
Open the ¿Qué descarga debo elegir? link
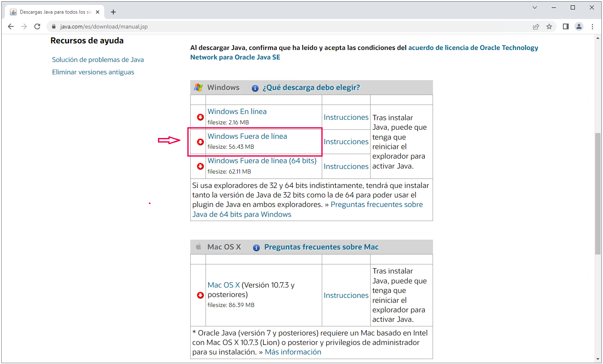pos(311,88)
